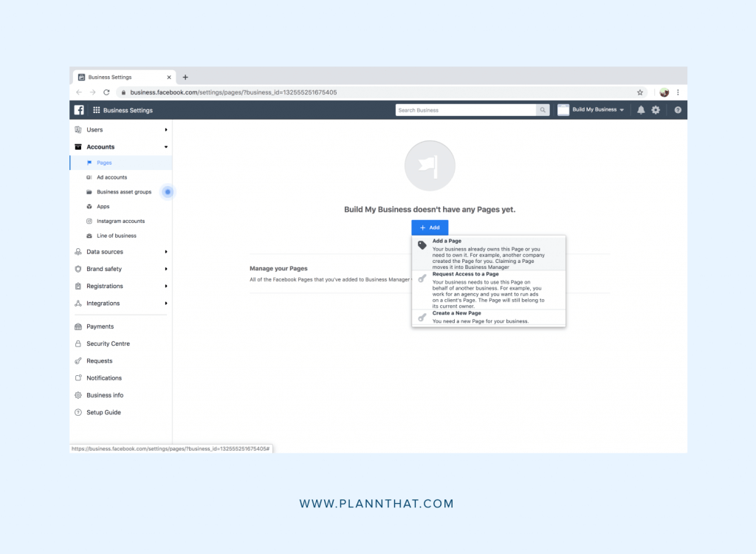Click the Brand safety shield icon
The height and width of the screenshot is (554, 756).
(x=78, y=269)
